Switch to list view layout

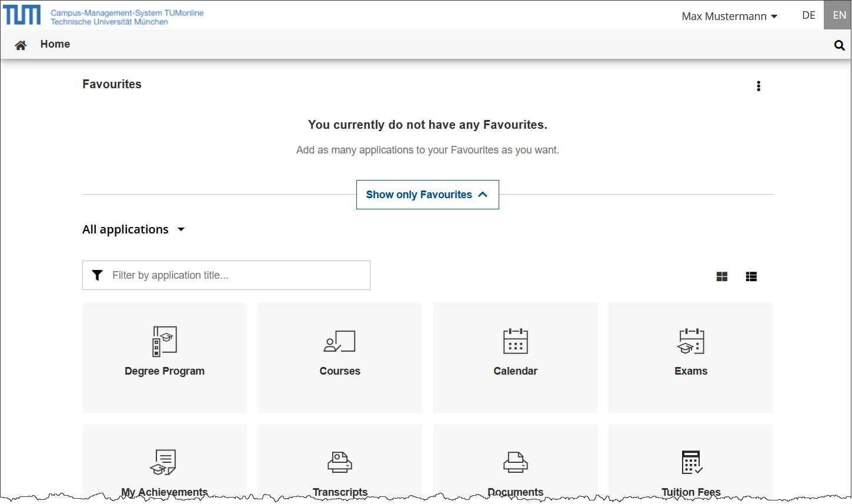point(751,276)
